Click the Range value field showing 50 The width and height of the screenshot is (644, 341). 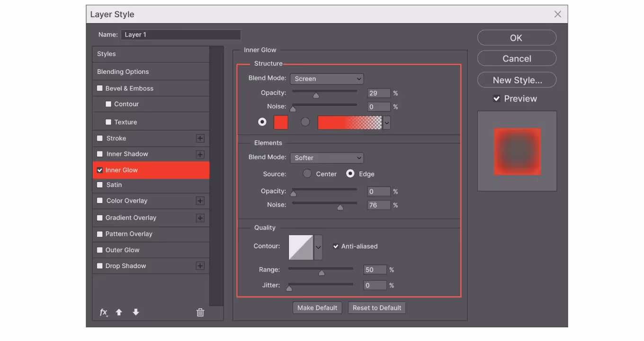tap(376, 270)
